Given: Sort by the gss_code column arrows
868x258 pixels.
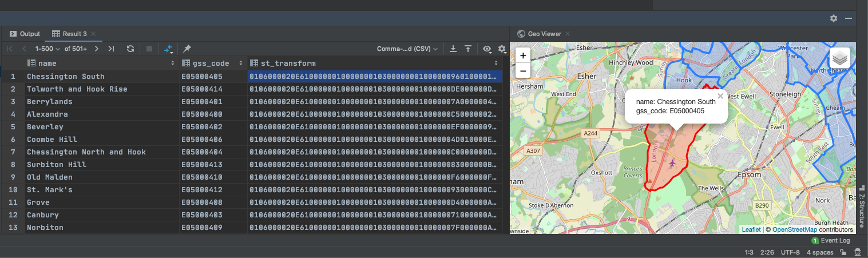Looking at the screenshot, I should [241, 63].
